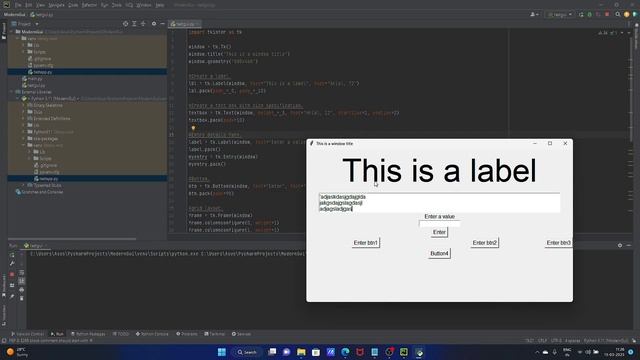Click the Project panel horizontal scrollbar
This screenshot has height=360, width=640.
click(x=72, y=239)
